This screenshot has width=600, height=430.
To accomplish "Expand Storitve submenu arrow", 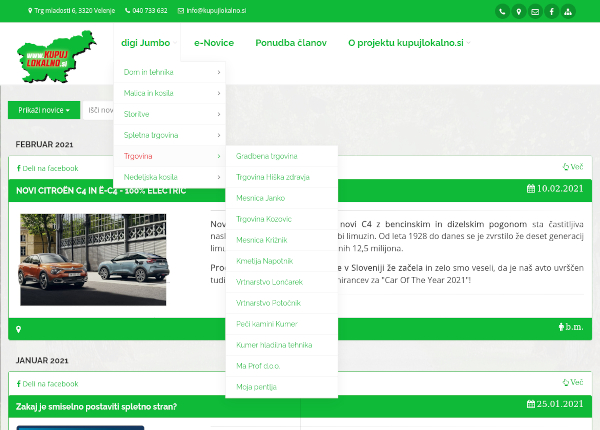I will (x=218, y=114).
